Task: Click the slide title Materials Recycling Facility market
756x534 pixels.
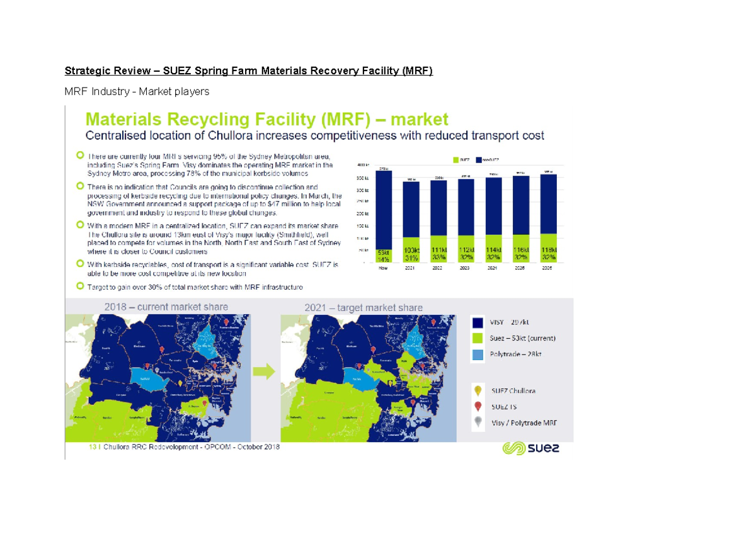Action: (268, 119)
